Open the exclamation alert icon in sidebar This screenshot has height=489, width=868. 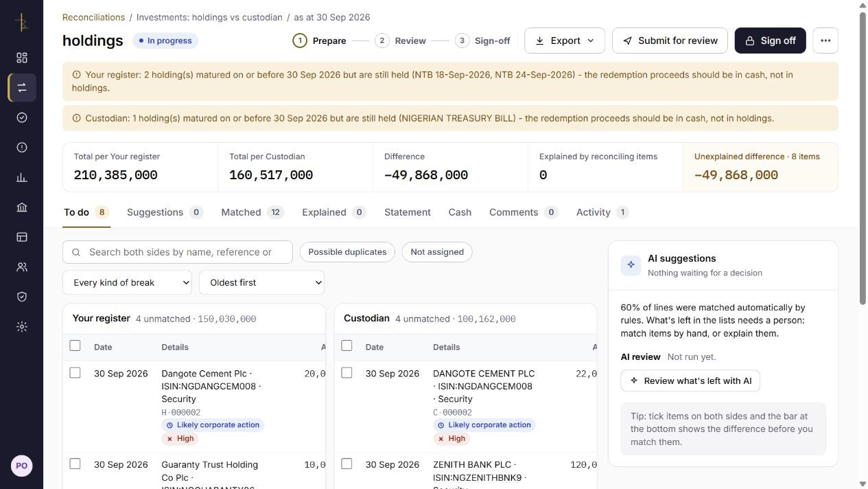[x=22, y=148]
